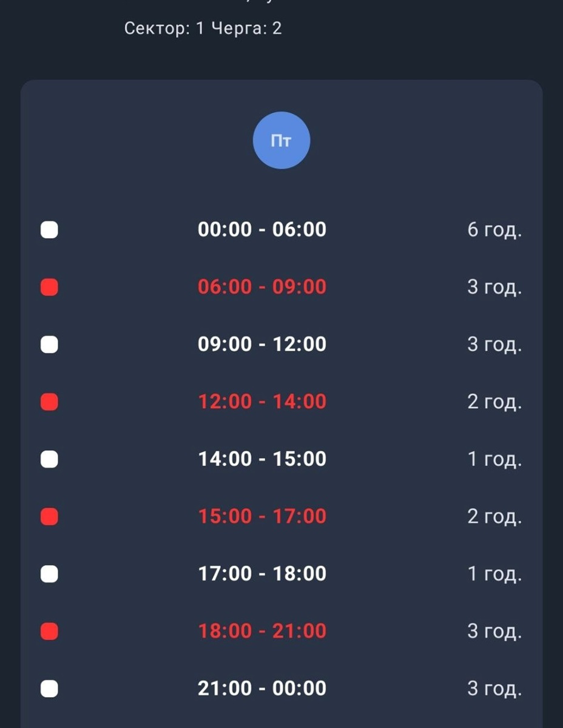The image size is (563, 728).
Task: Click the 15:00 - 17:00 red time range
Action: (262, 516)
